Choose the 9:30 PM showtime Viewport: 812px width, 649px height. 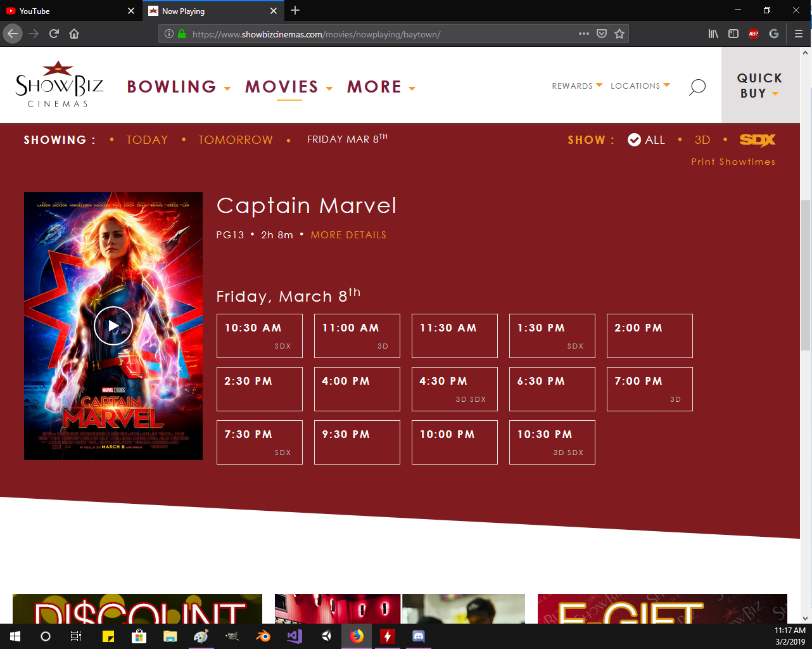(x=357, y=442)
